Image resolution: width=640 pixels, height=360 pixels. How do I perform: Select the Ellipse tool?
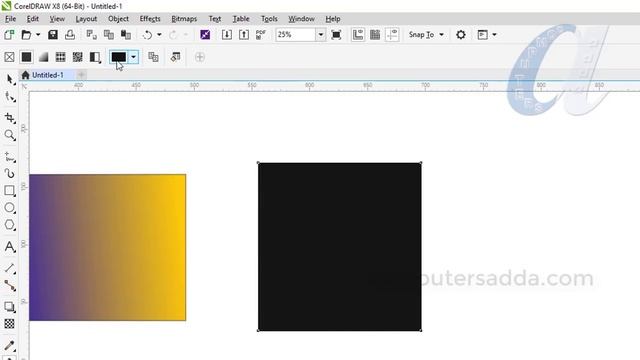coord(10,208)
